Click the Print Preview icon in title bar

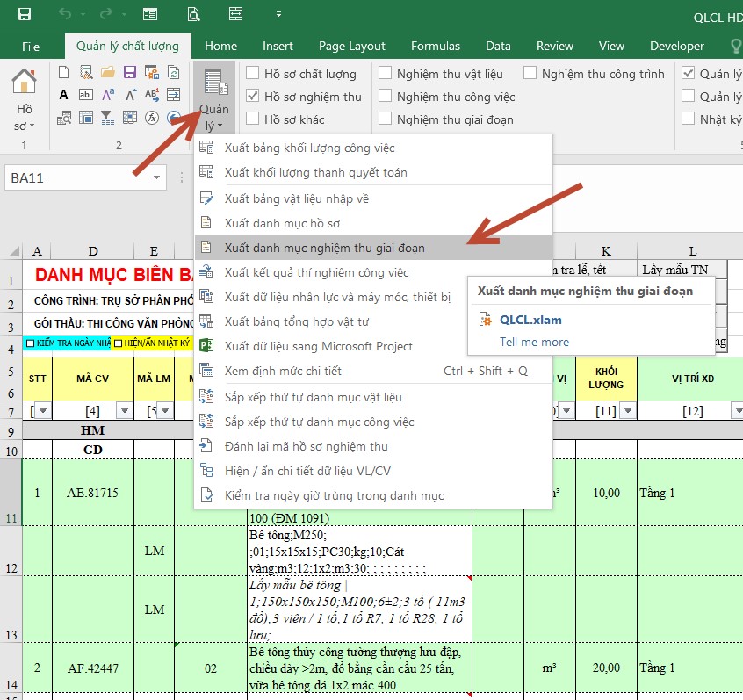click(x=192, y=15)
